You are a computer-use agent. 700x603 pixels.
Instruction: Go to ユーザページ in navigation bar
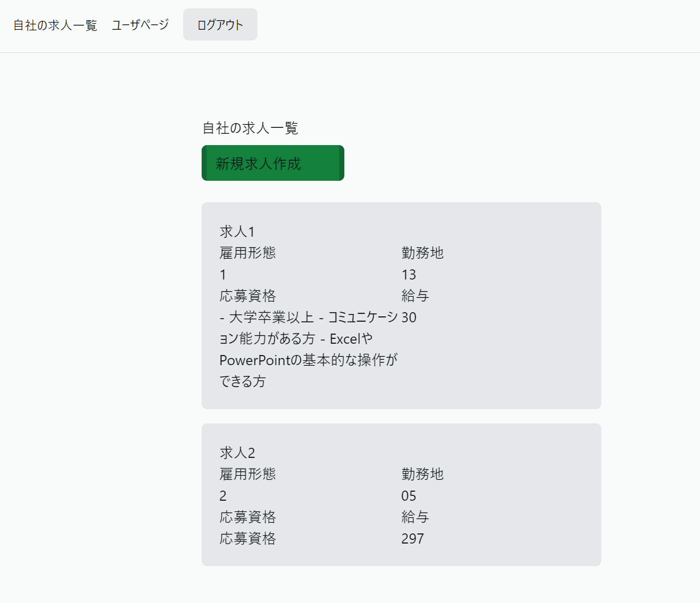pyautogui.click(x=140, y=25)
